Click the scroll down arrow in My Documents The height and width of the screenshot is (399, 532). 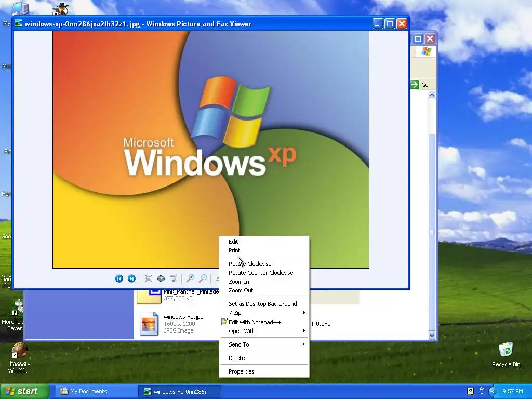(432, 335)
